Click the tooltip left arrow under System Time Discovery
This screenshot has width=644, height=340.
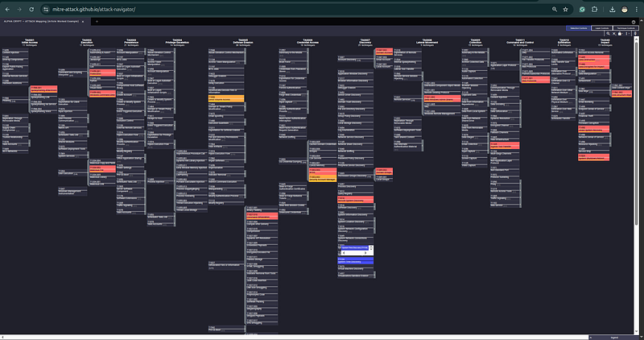(344, 253)
